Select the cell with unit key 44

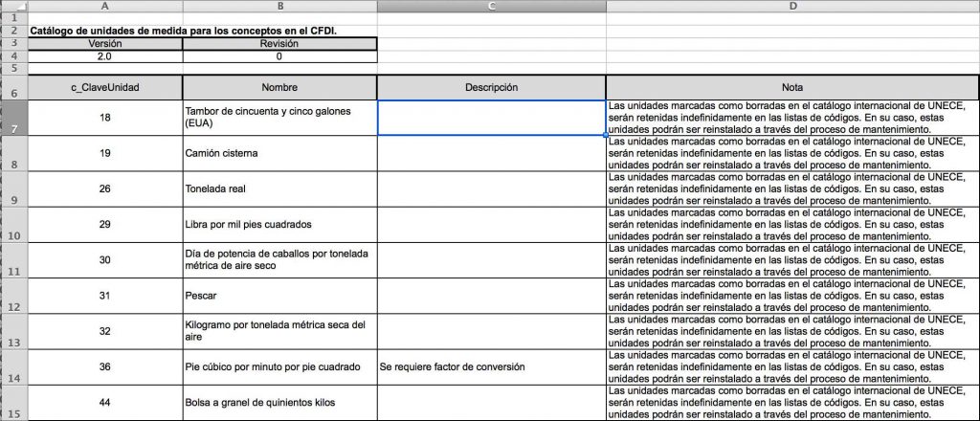click(105, 402)
